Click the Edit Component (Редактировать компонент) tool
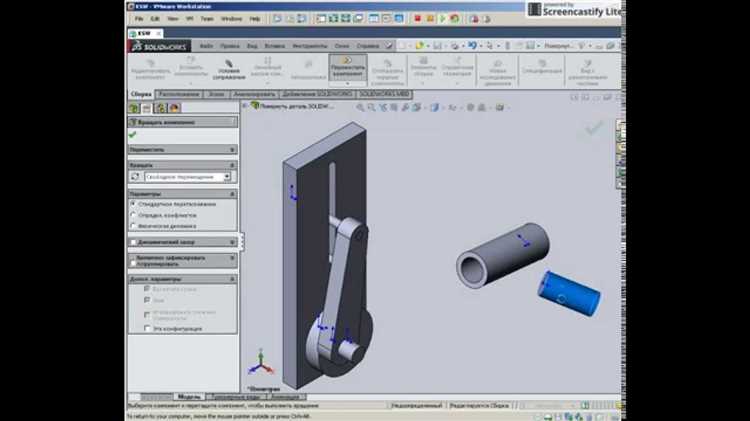Screen dimensions: 750x421 point(150,70)
